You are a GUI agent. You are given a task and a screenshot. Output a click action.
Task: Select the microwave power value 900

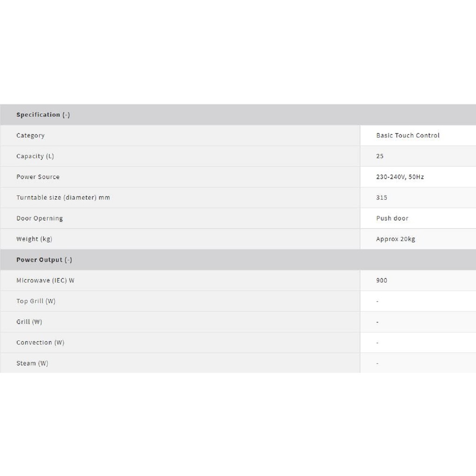pyautogui.click(x=382, y=281)
